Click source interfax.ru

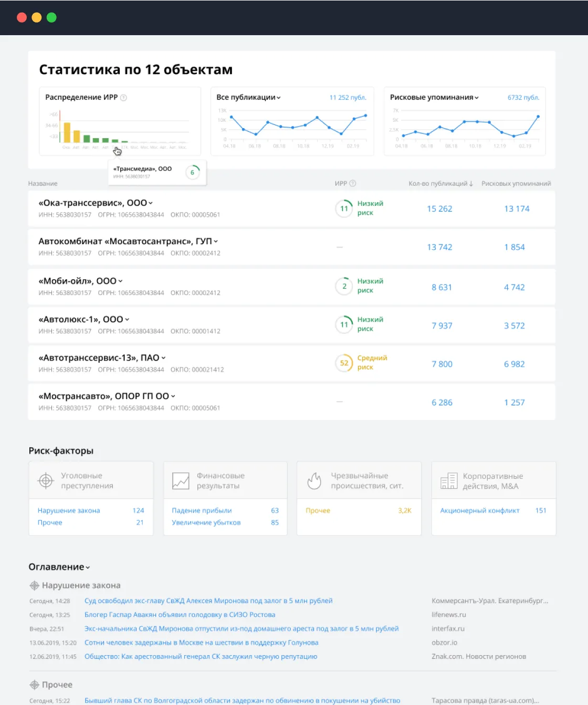coord(448,628)
